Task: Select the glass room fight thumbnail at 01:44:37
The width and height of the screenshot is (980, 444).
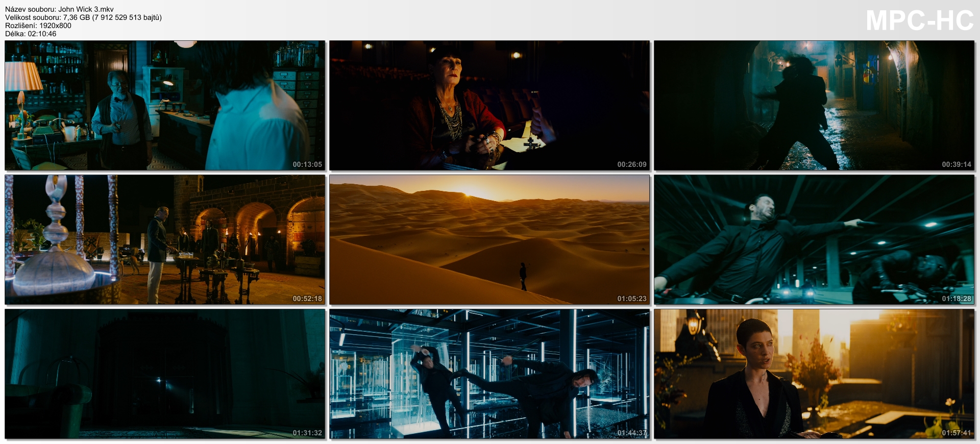Action: (x=489, y=374)
